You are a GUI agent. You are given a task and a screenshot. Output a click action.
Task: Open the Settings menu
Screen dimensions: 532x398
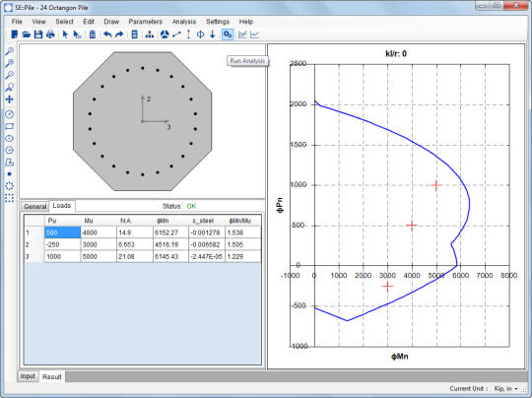pos(218,22)
